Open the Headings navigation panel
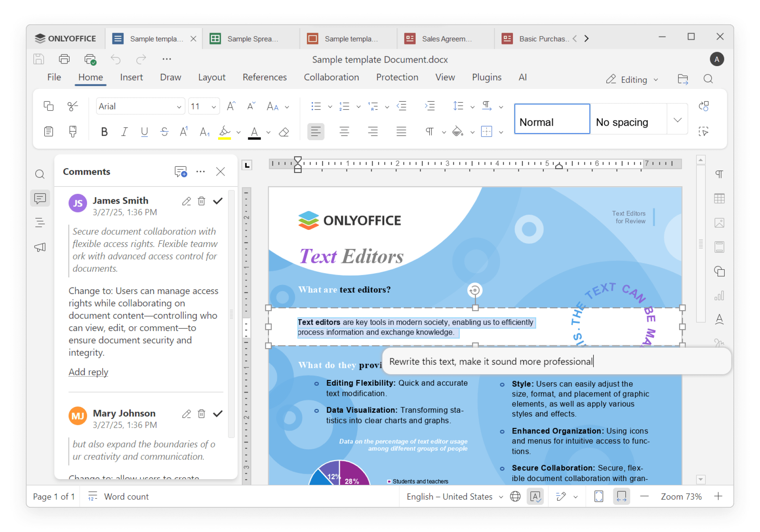Image resolution: width=760 pixels, height=532 pixels. tap(40, 223)
